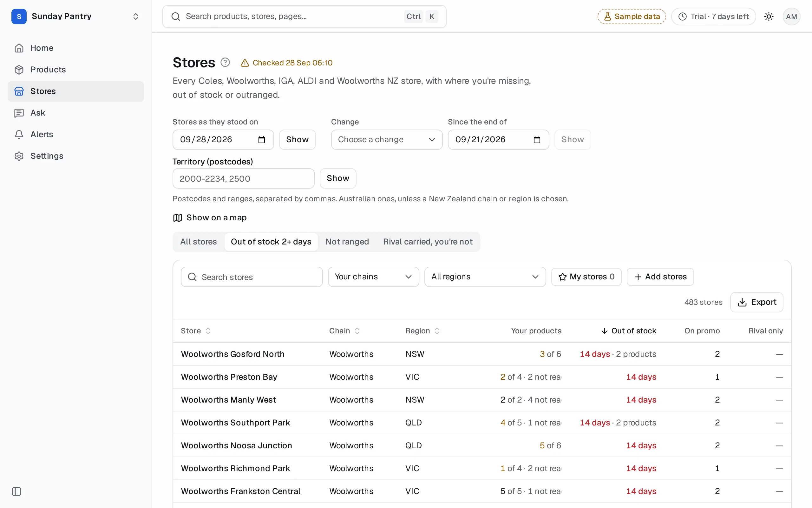Toggle the light/dark theme sun icon
Screen dimensions: 812x508
[769, 17]
